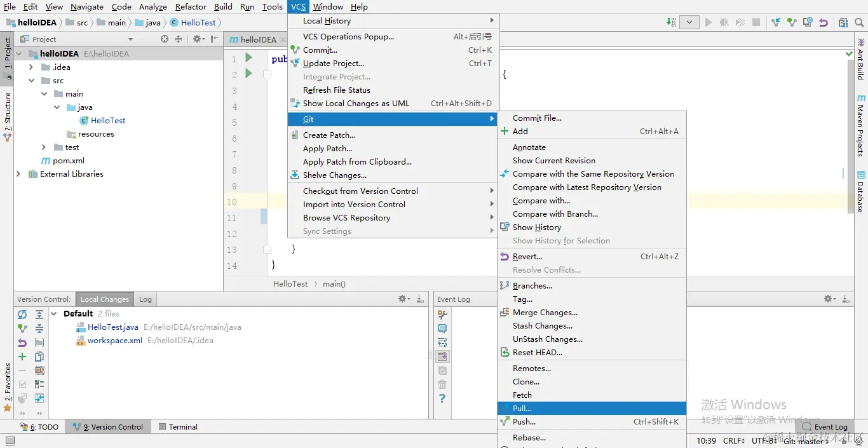Click the greyed-out Run arrow in the top toolbar
This screenshot has height=448, width=868.
(709, 22)
